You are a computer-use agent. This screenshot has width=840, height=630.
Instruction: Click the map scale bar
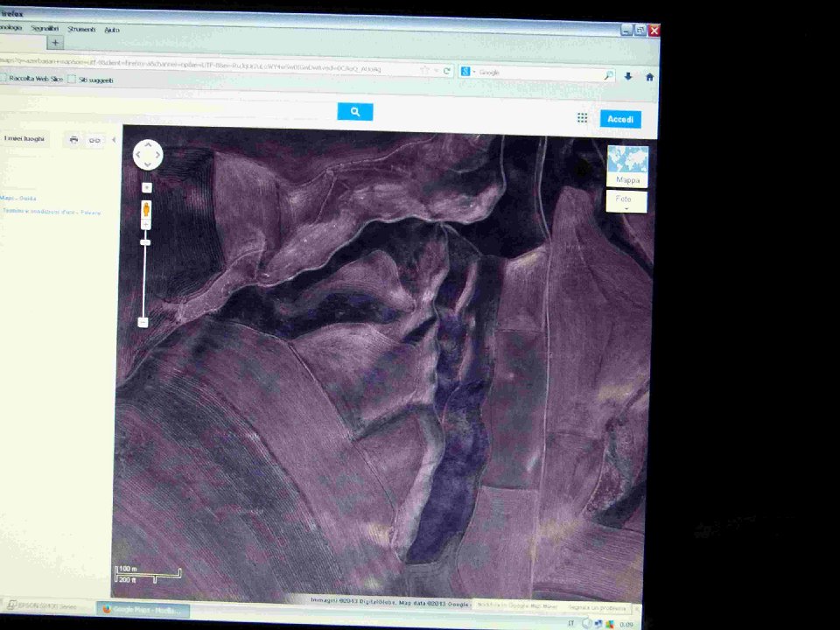point(149,575)
